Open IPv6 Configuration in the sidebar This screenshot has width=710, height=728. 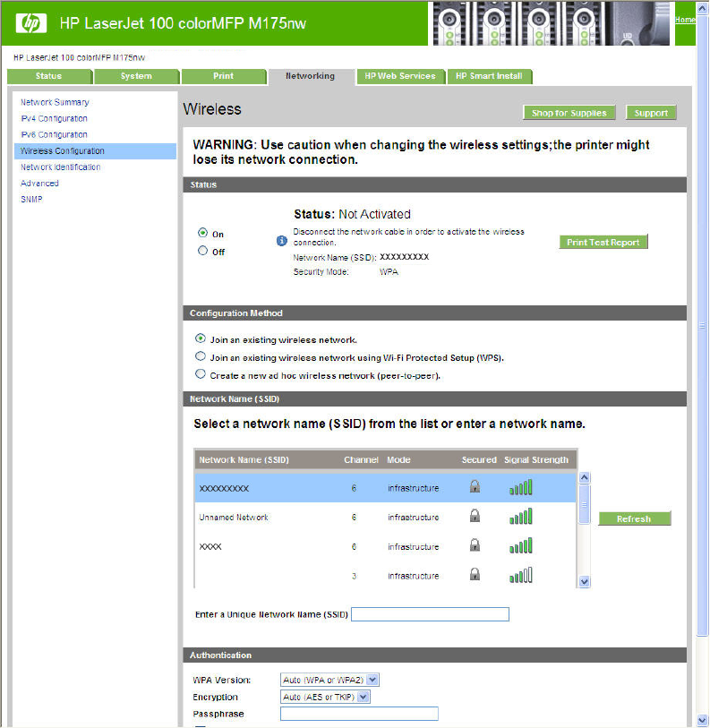tap(54, 134)
